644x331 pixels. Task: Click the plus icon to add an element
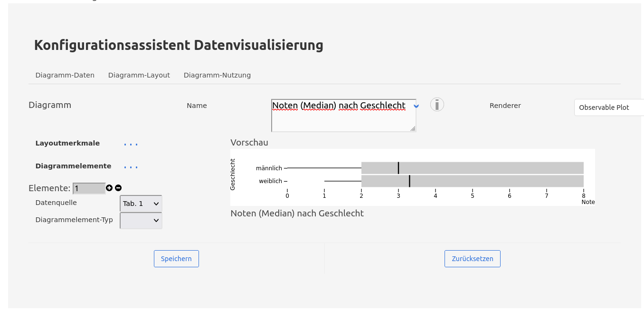click(109, 188)
